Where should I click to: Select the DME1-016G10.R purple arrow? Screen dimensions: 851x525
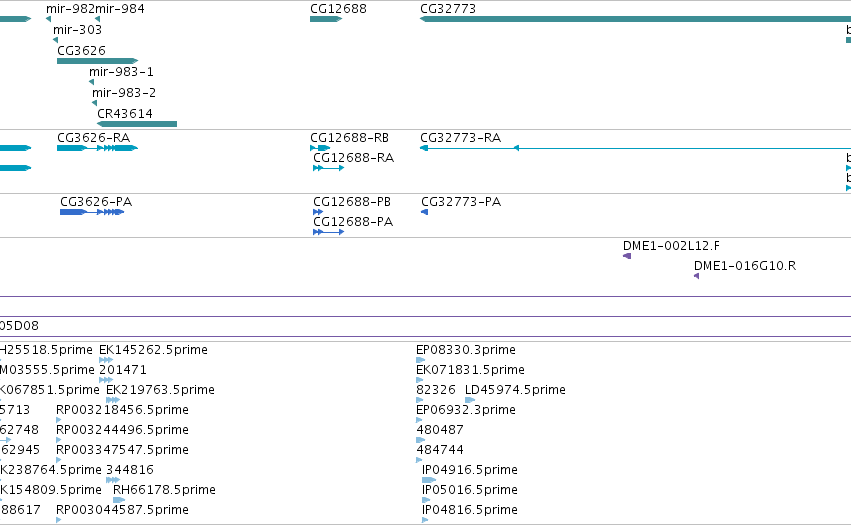point(696,276)
